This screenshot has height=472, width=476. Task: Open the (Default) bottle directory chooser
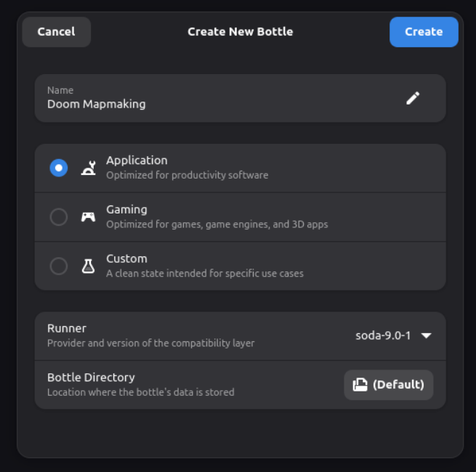(389, 385)
